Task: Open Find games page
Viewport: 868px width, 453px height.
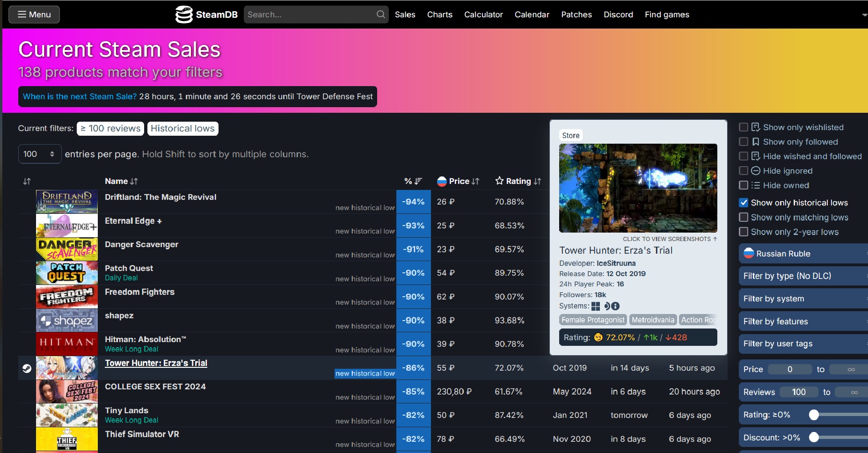Action: click(667, 15)
